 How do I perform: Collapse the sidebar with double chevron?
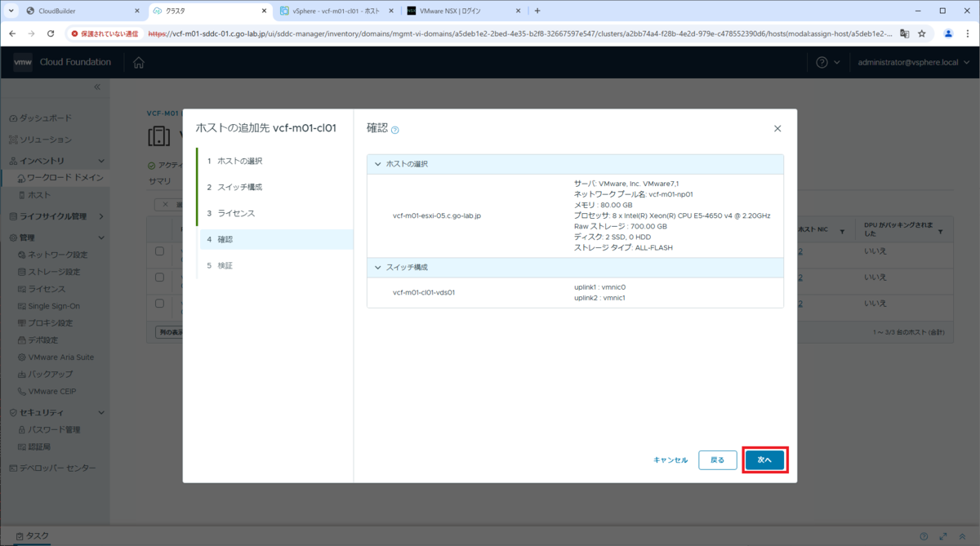pyautogui.click(x=96, y=87)
